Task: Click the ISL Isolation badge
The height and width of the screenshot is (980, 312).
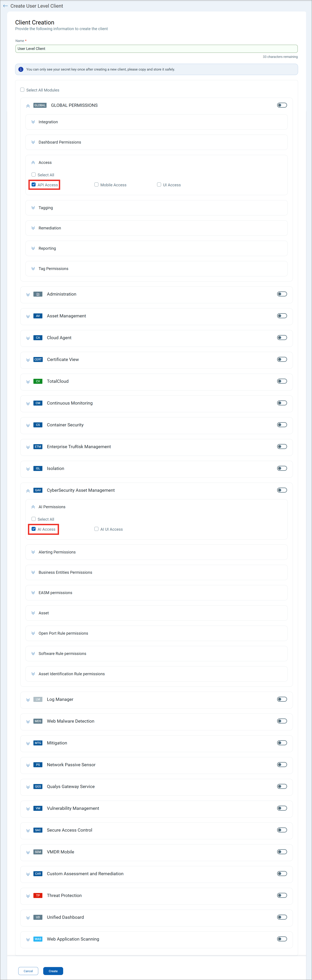Action: point(38,468)
